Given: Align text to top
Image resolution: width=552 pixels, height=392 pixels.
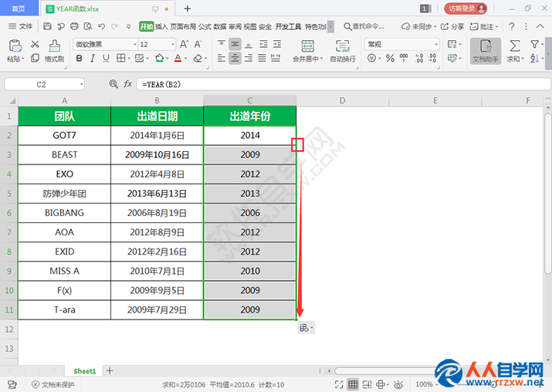Looking at the screenshot, I should click(x=221, y=44).
